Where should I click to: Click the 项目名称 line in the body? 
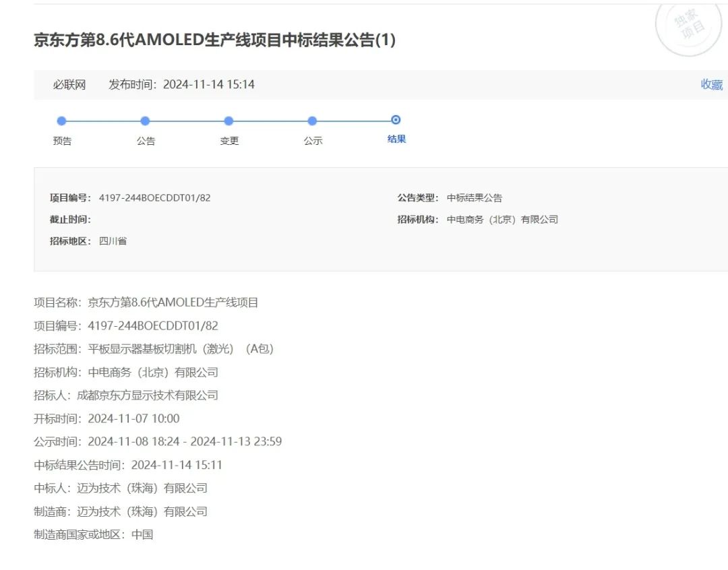coord(146,303)
